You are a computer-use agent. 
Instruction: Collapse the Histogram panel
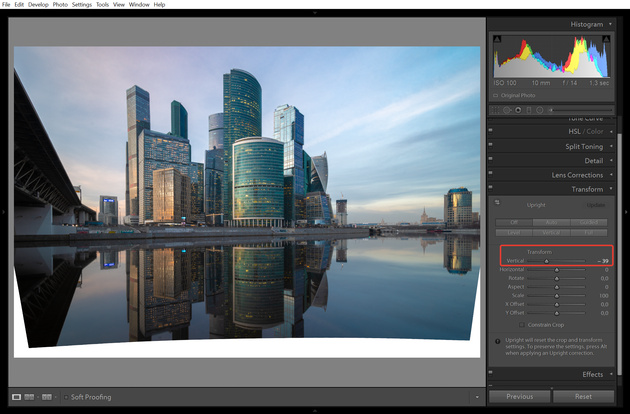click(x=610, y=24)
